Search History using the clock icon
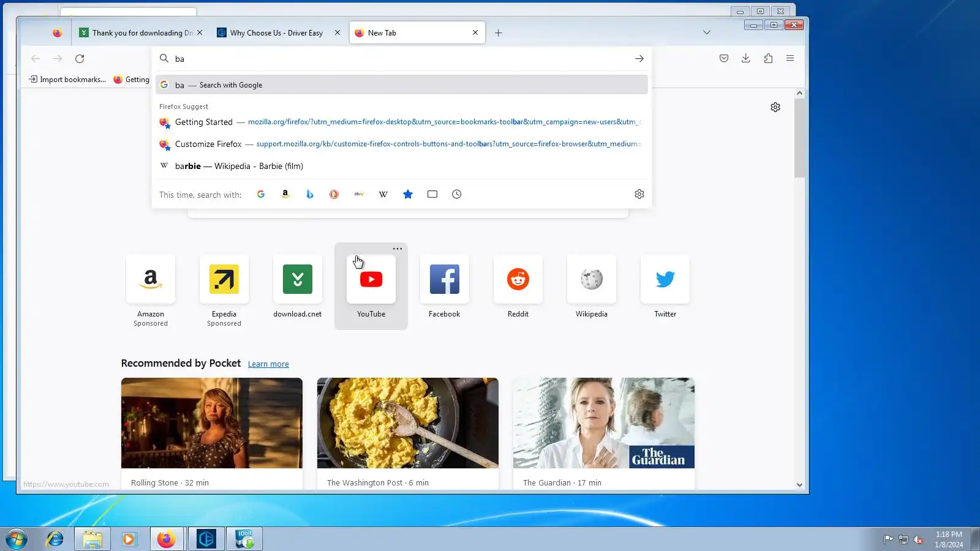Image resolution: width=980 pixels, height=551 pixels. [x=457, y=194]
